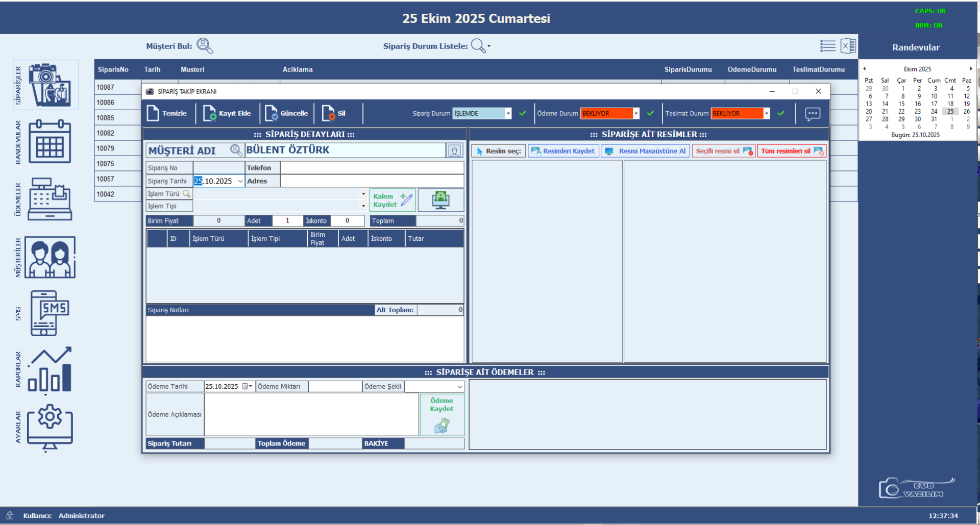Open the Ödemeler cash register icon
Viewport: 980px width, 525px height.
pos(49,199)
